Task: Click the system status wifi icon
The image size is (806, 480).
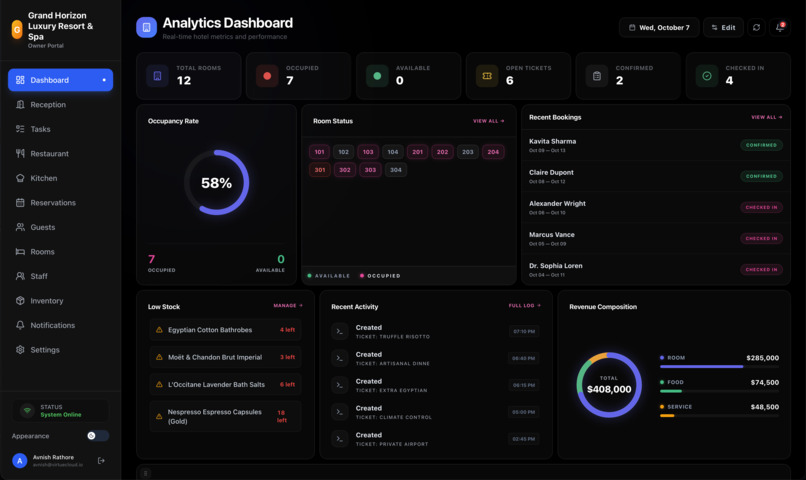Action: [26, 411]
